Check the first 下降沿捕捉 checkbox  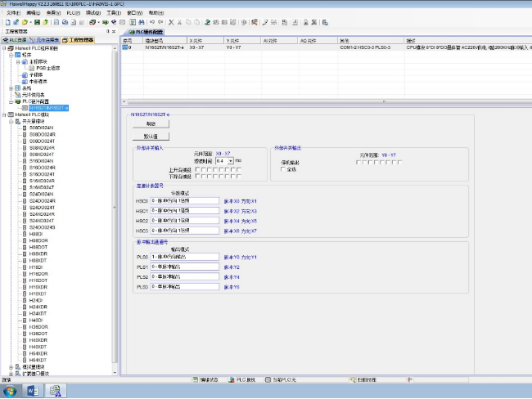(197, 176)
